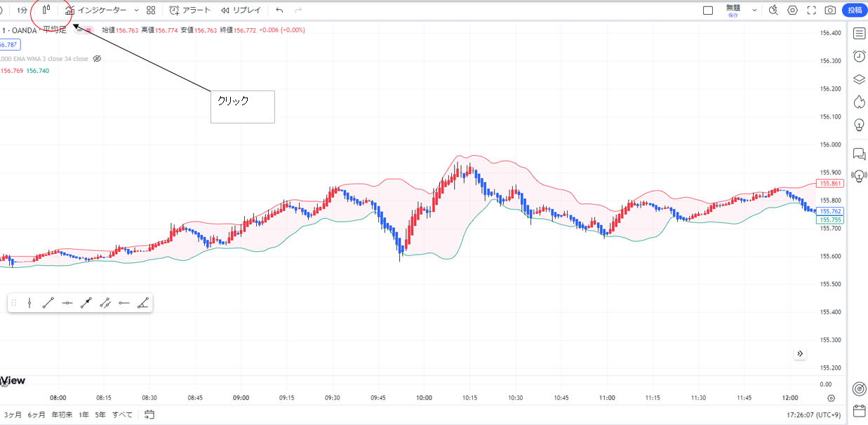Toggle indicator visibility eye icon
868x425 pixels.
click(98, 59)
